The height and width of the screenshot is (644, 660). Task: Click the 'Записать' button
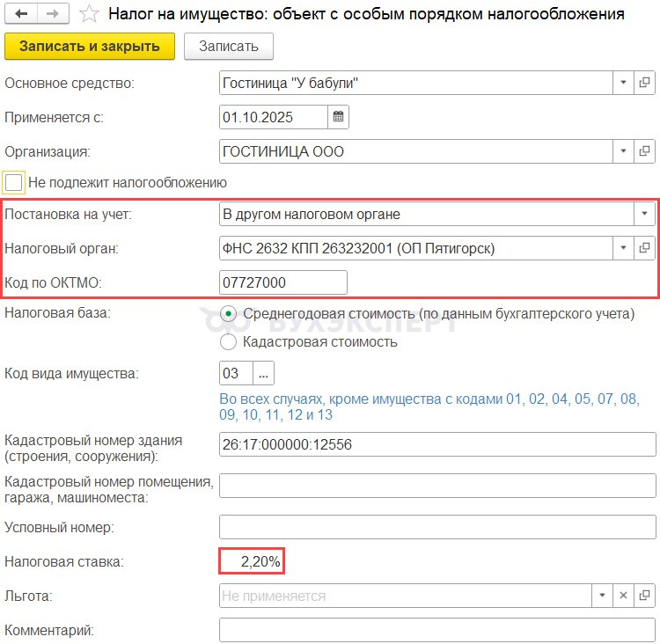tap(229, 46)
